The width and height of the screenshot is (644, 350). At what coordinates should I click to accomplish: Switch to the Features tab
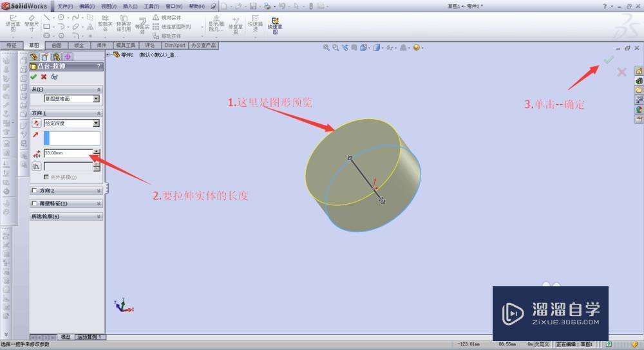click(12, 45)
